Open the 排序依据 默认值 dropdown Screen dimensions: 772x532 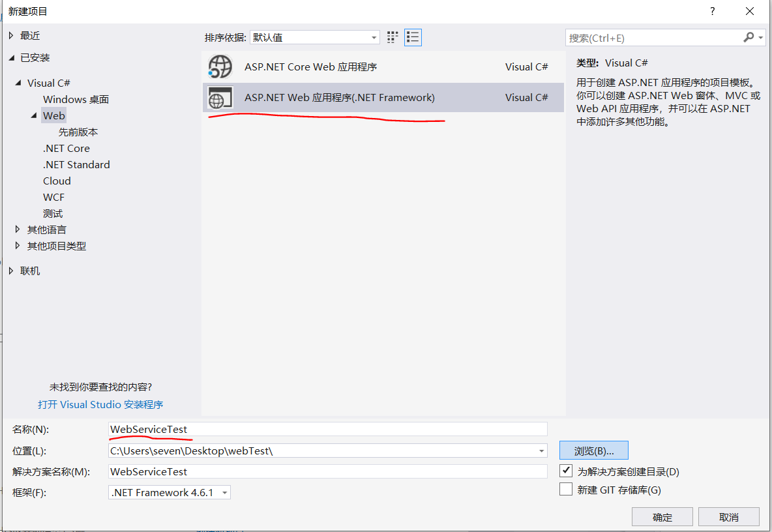315,37
